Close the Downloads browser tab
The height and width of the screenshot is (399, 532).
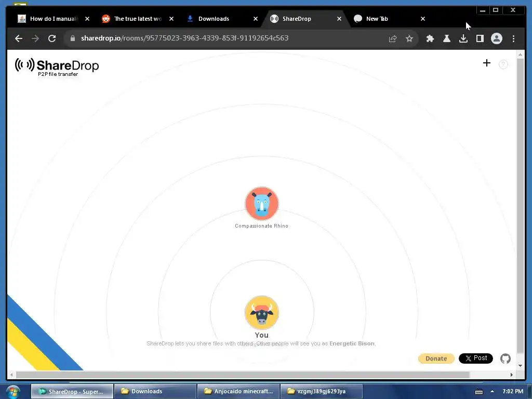click(256, 19)
